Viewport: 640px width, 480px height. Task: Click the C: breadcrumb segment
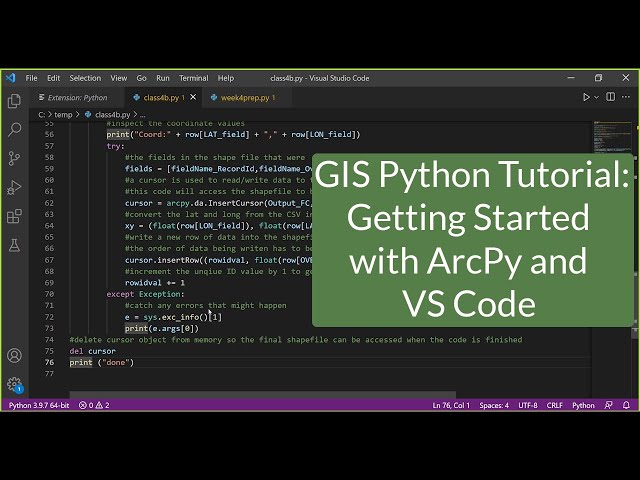[42, 115]
